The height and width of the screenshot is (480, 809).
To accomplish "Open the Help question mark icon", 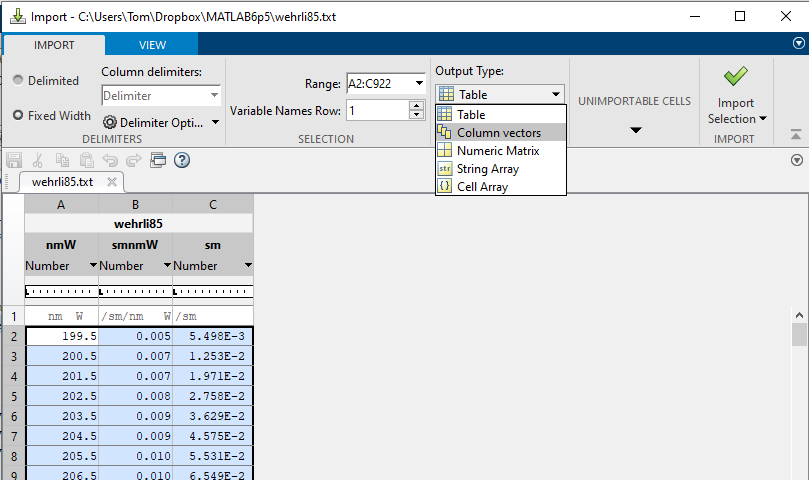I will pos(182,160).
